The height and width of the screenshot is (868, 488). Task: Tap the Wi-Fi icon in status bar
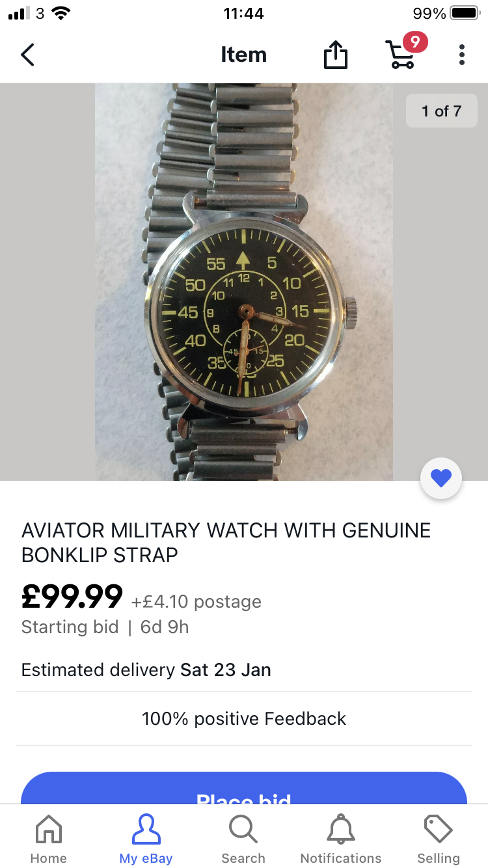61,14
